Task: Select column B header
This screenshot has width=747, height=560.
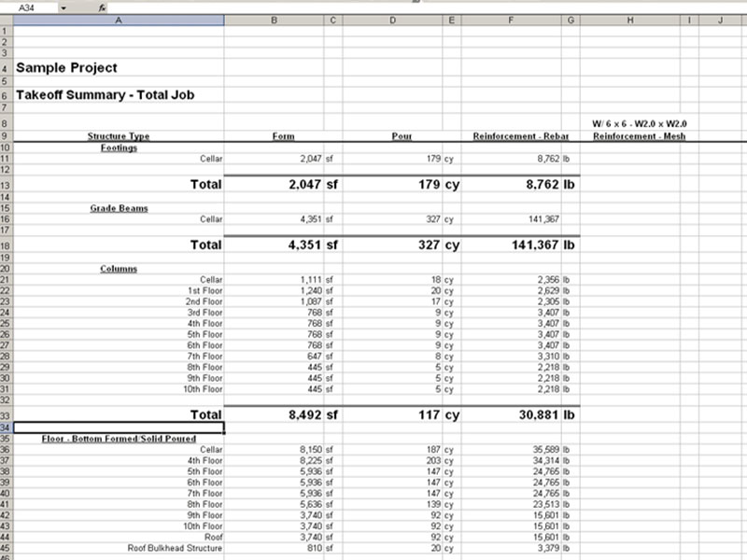Action: click(x=274, y=20)
